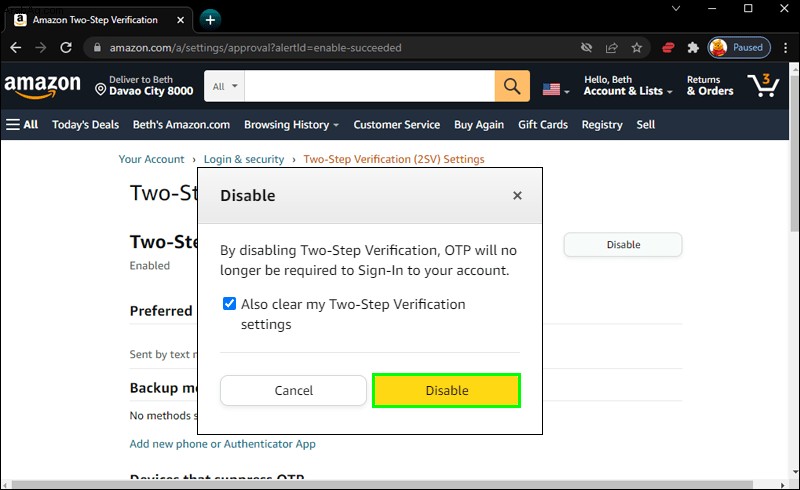Click the Paused profile avatar button
The height and width of the screenshot is (490, 800).
coord(739,47)
